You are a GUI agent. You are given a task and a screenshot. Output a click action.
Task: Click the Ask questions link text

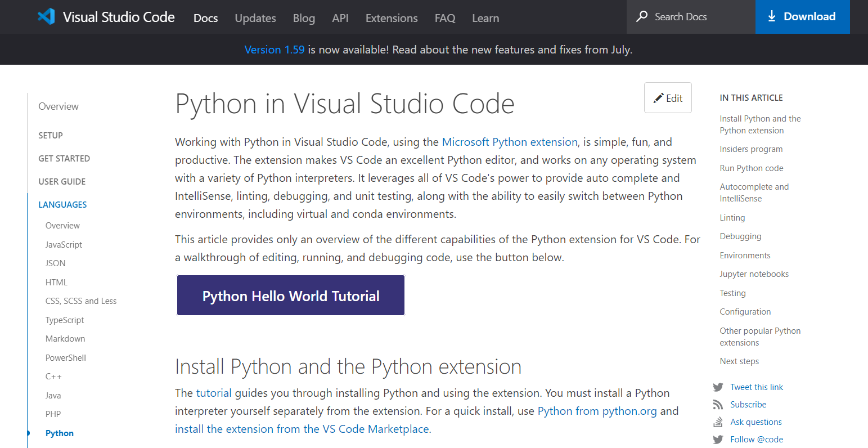tap(756, 422)
